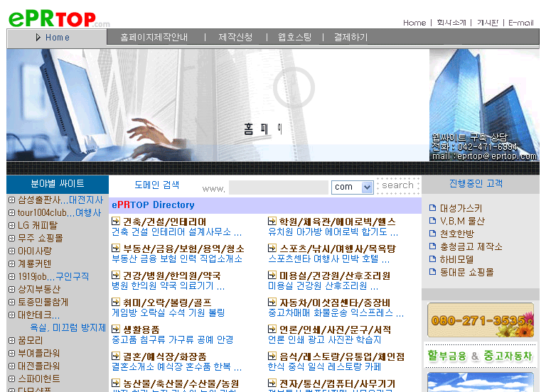Click the icon beside 삼성출판사...대전지사
This screenshot has height=392, width=546.
point(11,200)
